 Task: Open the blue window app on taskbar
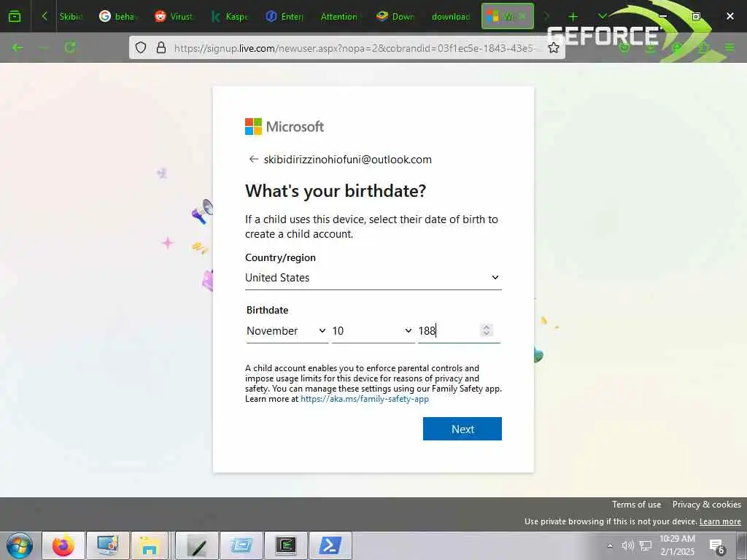(241, 545)
